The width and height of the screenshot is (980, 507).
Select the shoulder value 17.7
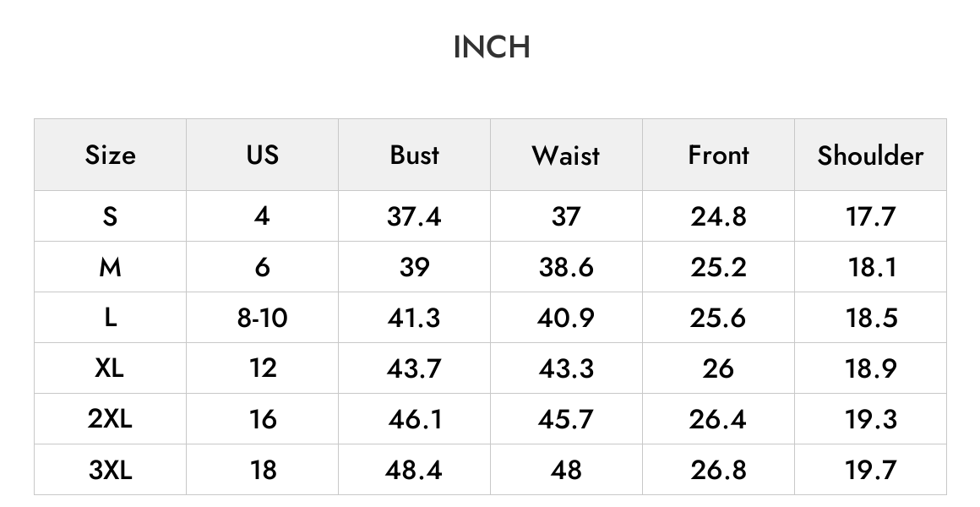(871, 216)
